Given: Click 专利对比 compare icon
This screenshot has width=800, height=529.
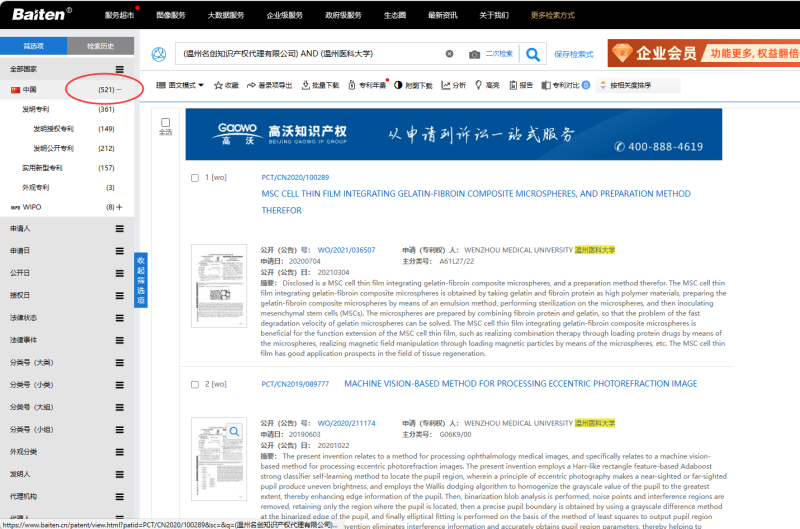Looking at the screenshot, I should (x=545, y=85).
